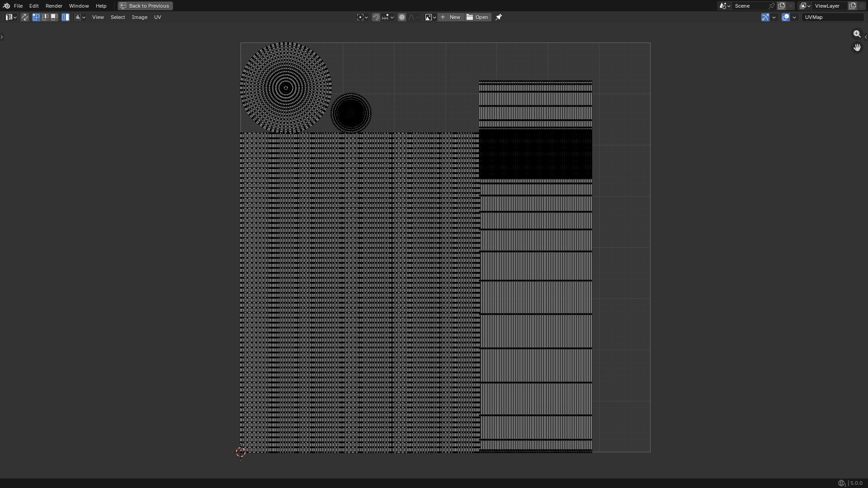Open the Window menu
The image size is (868, 488).
point(79,6)
